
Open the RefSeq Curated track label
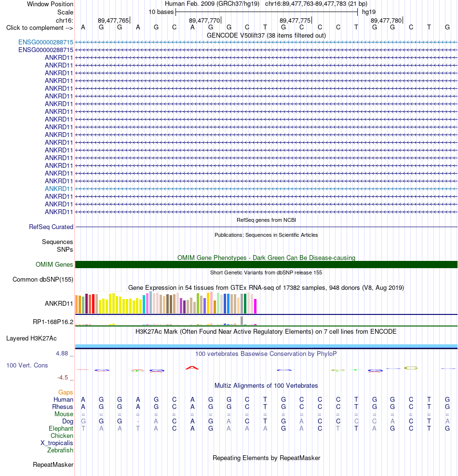[51, 227]
